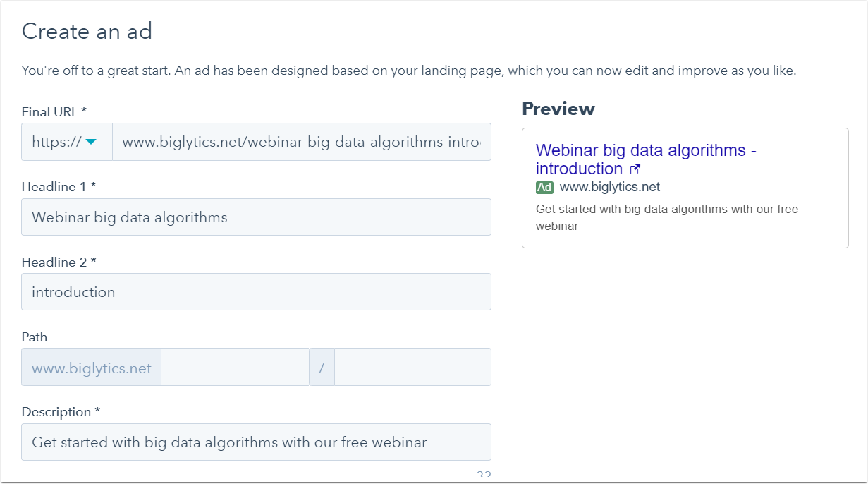Click into the Final URL text field
Viewport: 868px width, 484px height.
click(x=302, y=142)
